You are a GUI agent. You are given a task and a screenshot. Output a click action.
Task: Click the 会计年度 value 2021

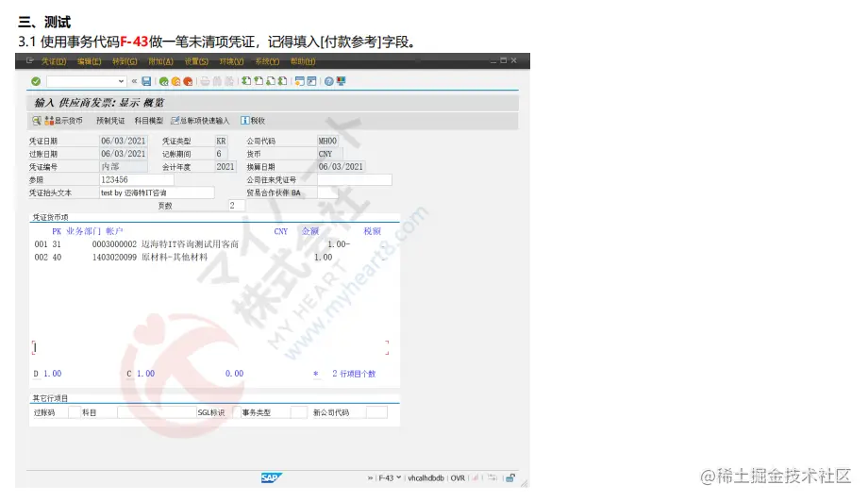(x=225, y=167)
